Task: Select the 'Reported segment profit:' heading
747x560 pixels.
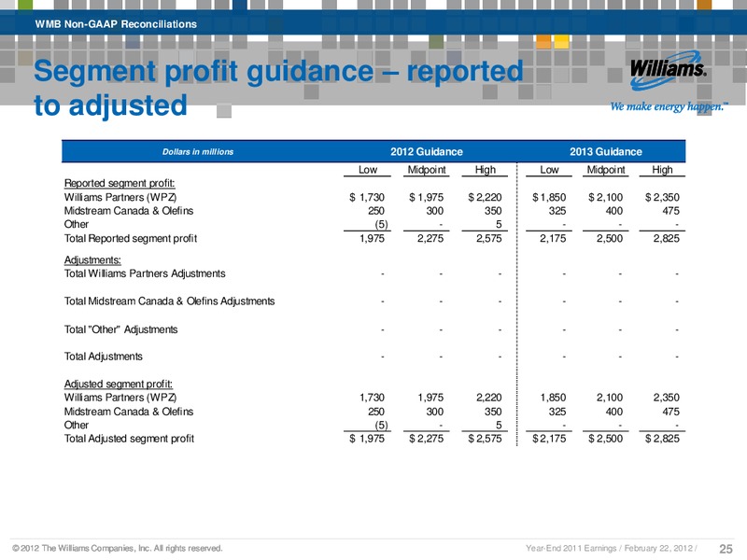Action: (x=120, y=183)
